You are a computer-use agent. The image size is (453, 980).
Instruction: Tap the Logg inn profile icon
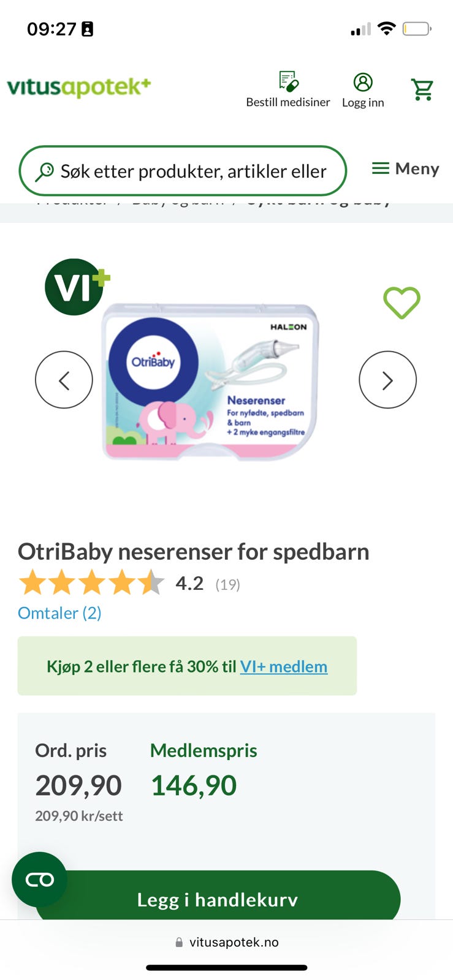tap(363, 82)
